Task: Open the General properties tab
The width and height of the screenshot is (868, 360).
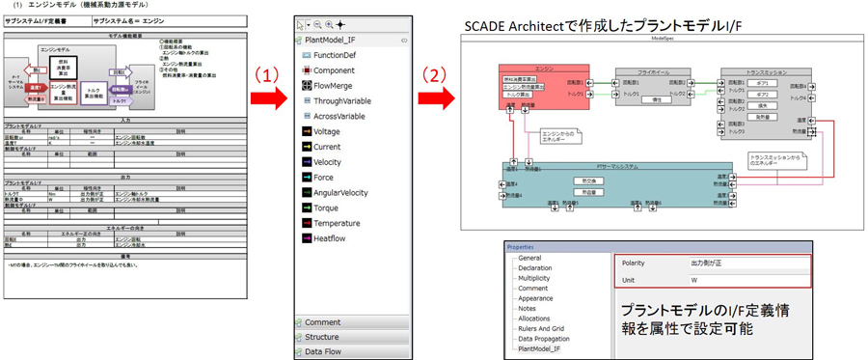Action: 529,258
